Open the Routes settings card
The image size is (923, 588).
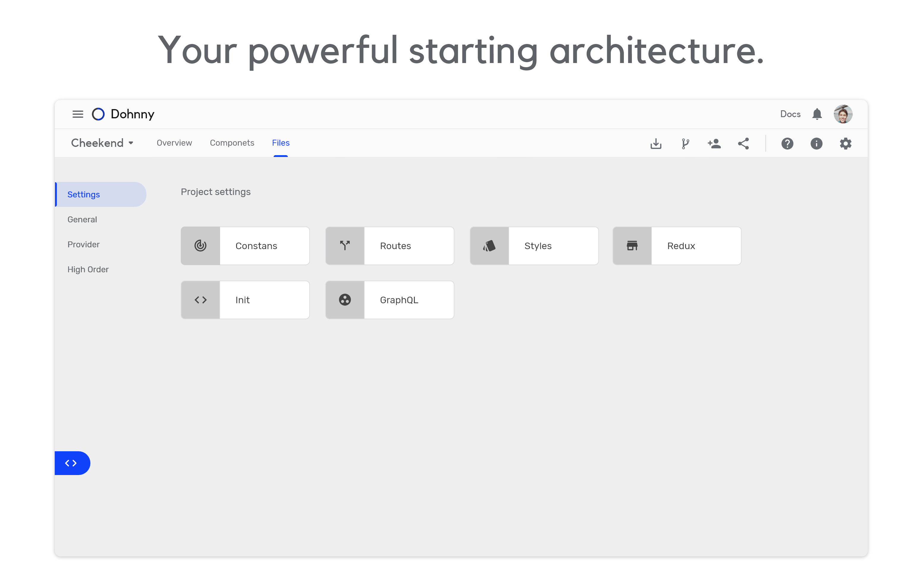(390, 246)
